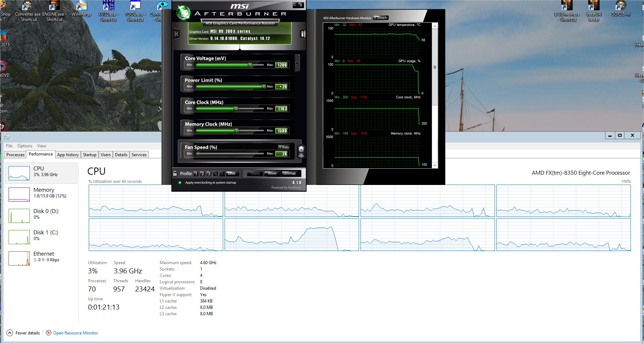The width and height of the screenshot is (644, 344).
Task: Switch to the Performance tab
Action: point(41,154)
